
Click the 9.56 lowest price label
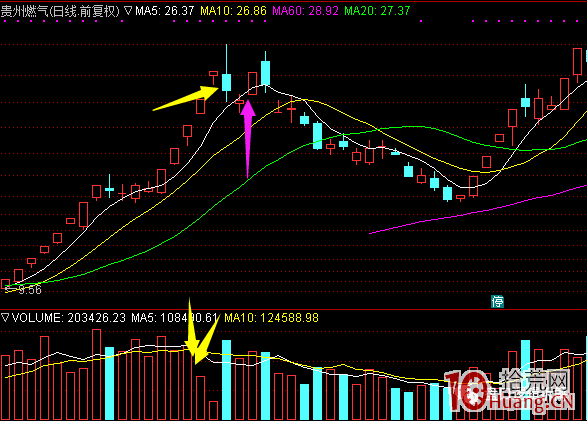pos(30,290)
